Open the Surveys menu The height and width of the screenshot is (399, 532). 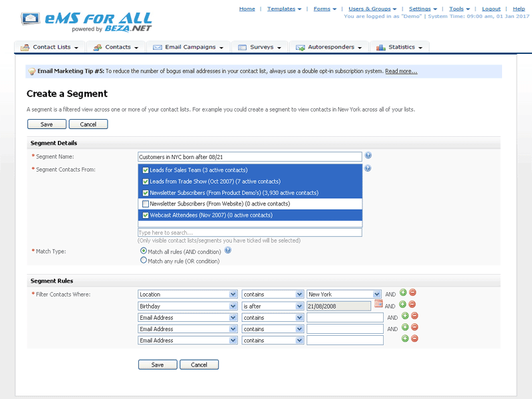point(260,47)
